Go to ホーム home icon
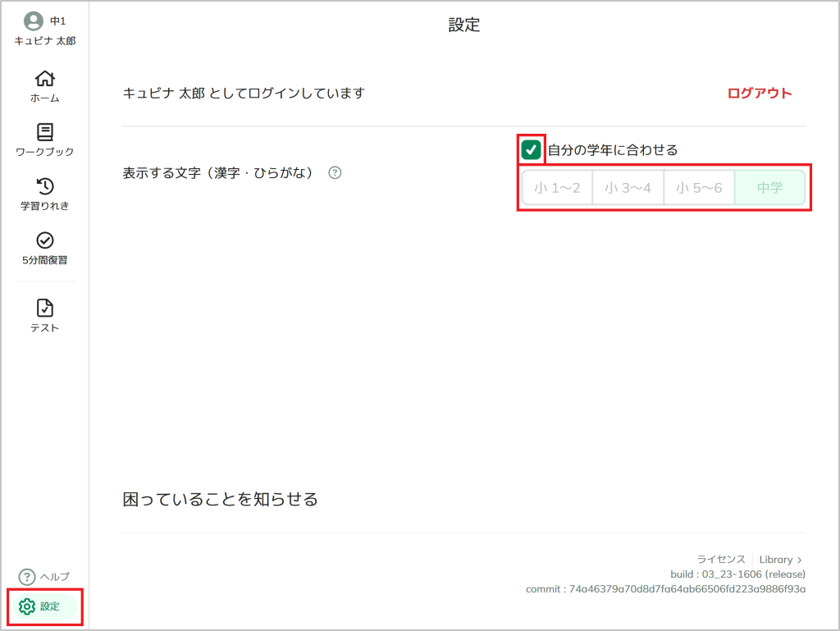The height and width of the screenshot is (631, 840). pos(45,79)
